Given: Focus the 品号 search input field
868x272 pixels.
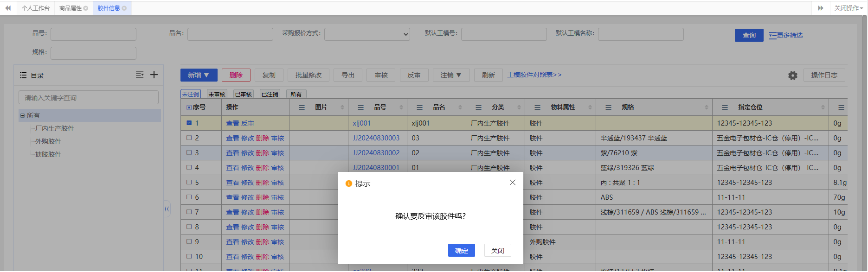Looking at the screenshot, I should pyautogui.click(x=93, y=34).
